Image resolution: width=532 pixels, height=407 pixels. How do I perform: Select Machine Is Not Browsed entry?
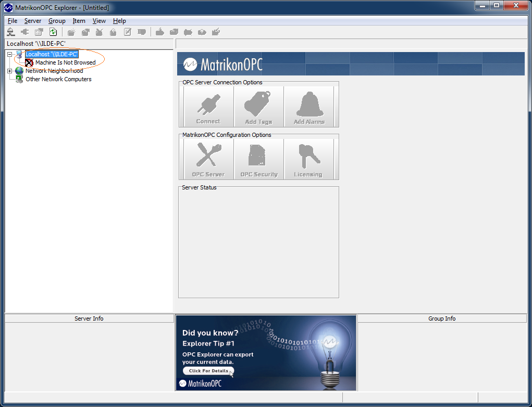[x=66, y=62]
